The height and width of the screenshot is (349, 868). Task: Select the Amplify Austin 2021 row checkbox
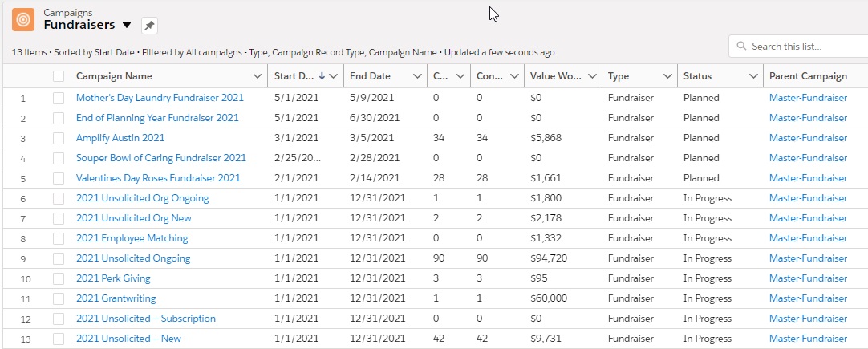59,138
